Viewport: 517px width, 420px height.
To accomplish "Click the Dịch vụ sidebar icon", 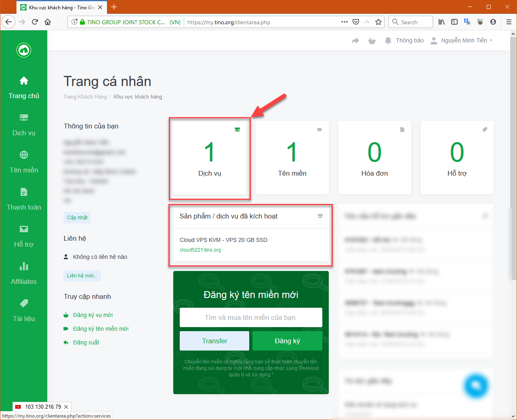I will 24,118.
